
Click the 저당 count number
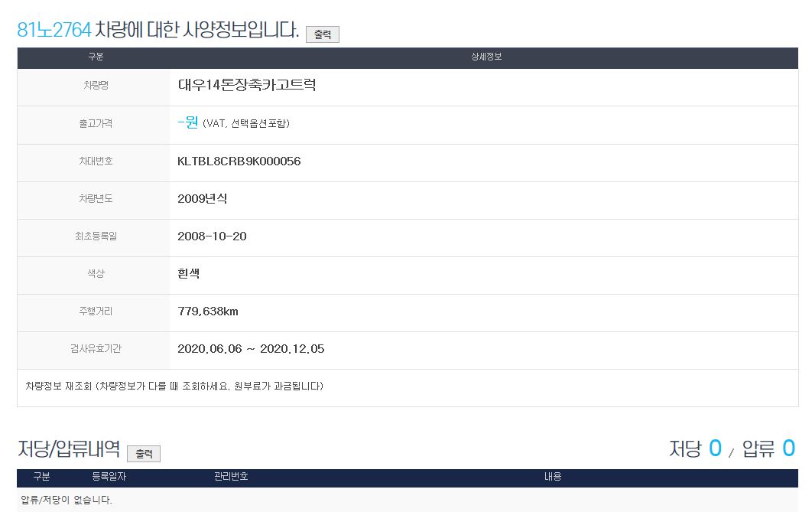[715, 448]
